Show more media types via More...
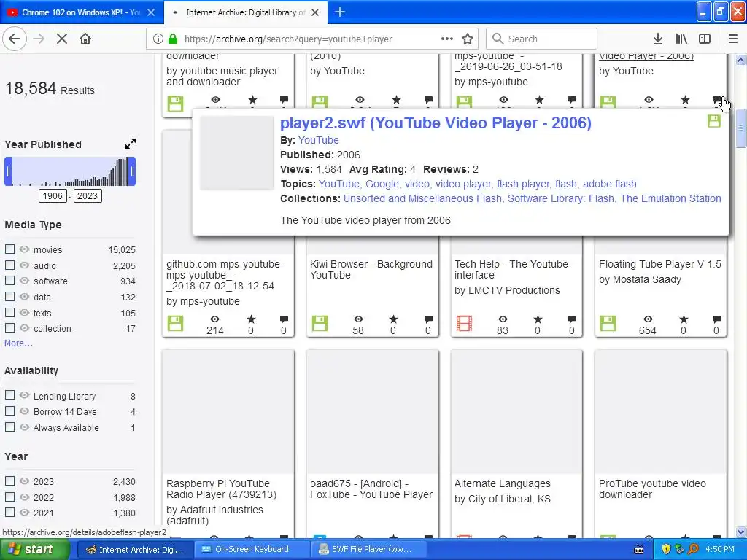Viewport: 747px width, 560px height. (x=18, y=343)
